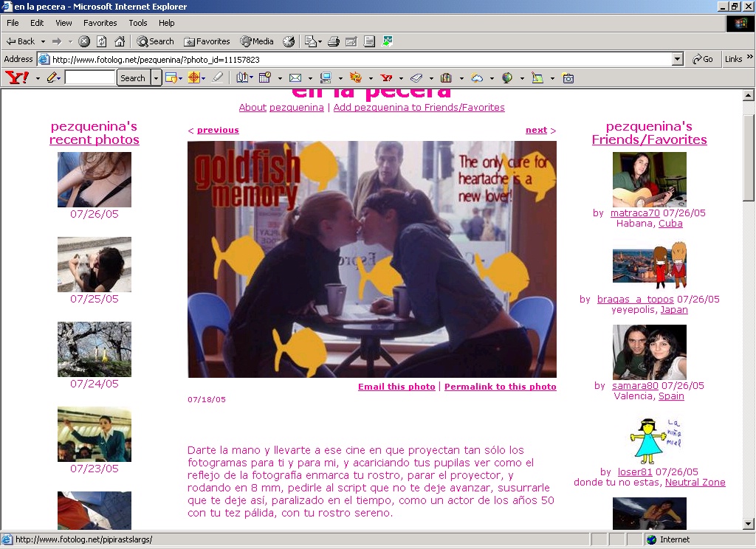Expand the Yahoo Search button dropdown arrow
This screenshot has width=756, height=549.
pos(156,77)
